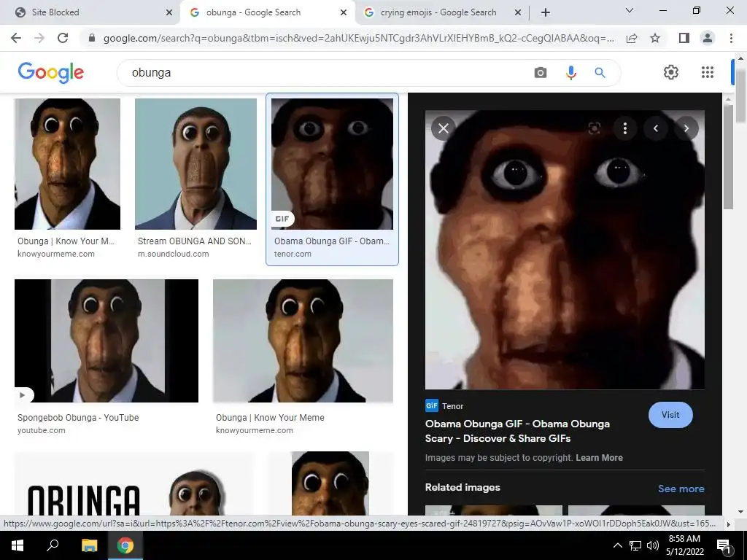Screen dimensions: 747x560
Task: Bookmark this page with the star icon
Action: point(655,38)
